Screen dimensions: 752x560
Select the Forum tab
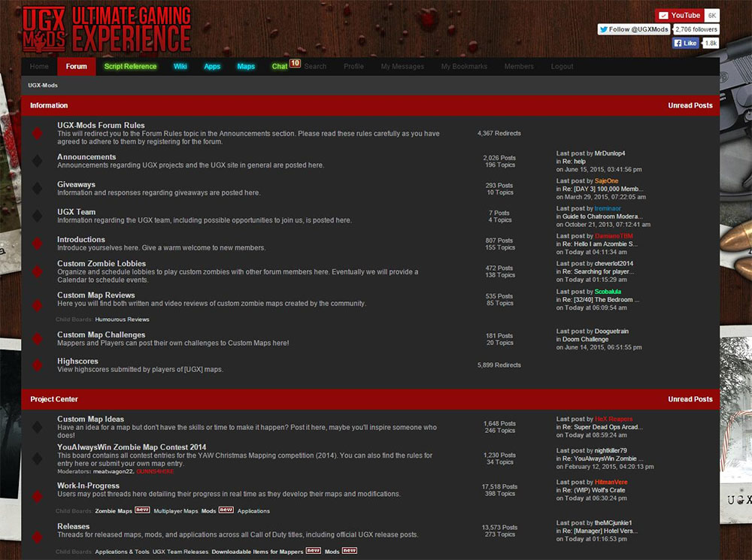77,67
